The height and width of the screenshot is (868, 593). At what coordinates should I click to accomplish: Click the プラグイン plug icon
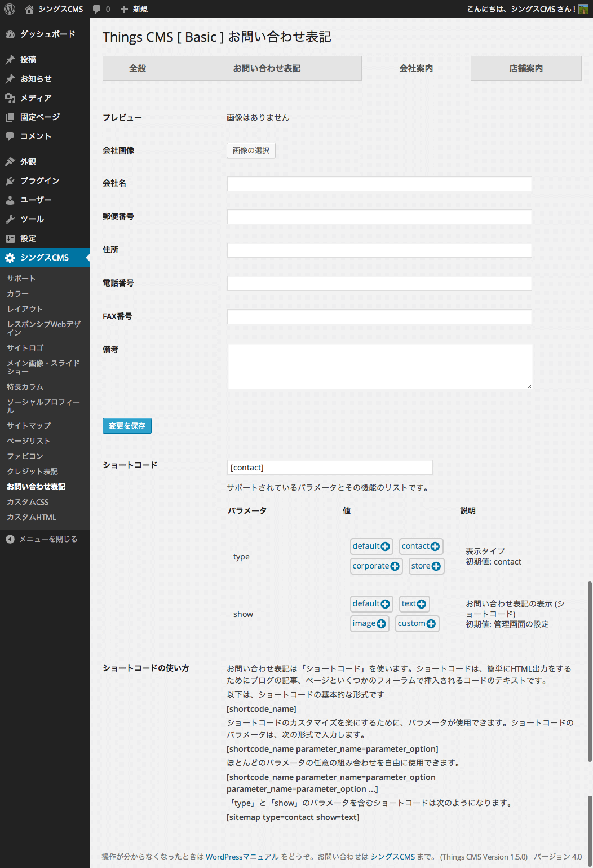pyautogui.click(x=10, y=181)
